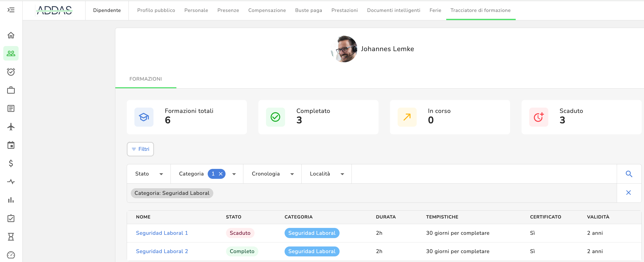Open the Categoria dropdown arrow
Screen dimensions: 644x262
[x=234, y=174]
